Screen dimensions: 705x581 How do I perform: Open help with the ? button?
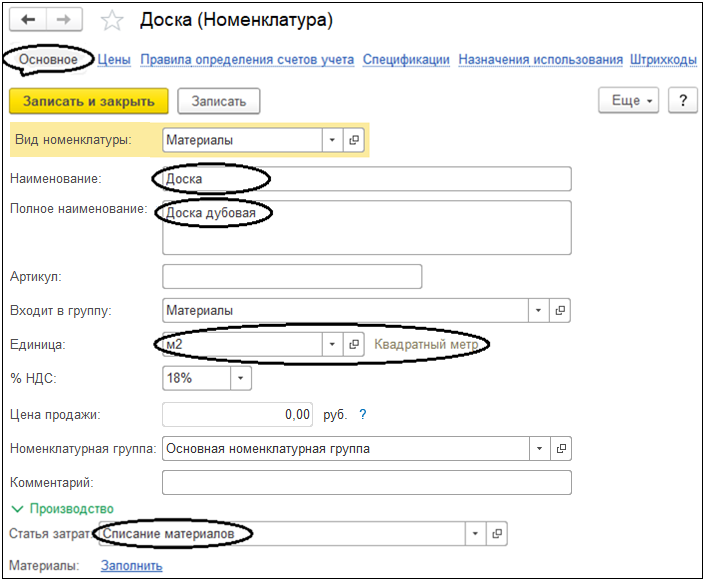683,100
